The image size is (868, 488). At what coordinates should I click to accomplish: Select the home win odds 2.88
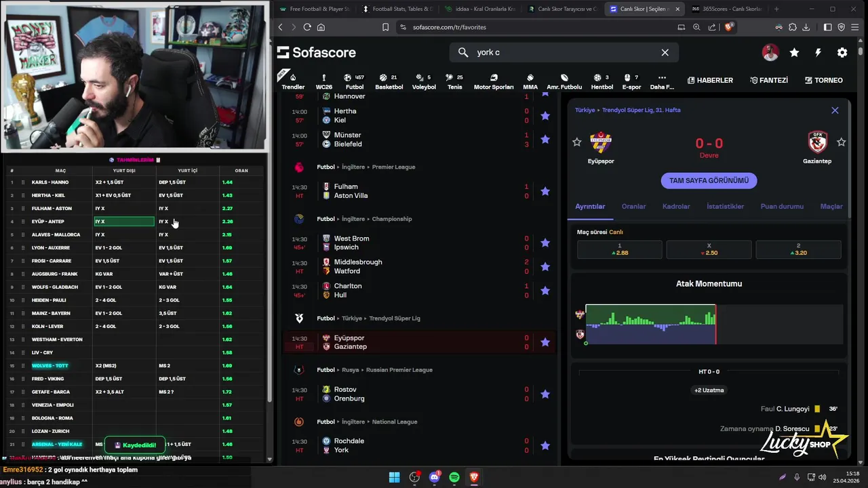point(620,249)
